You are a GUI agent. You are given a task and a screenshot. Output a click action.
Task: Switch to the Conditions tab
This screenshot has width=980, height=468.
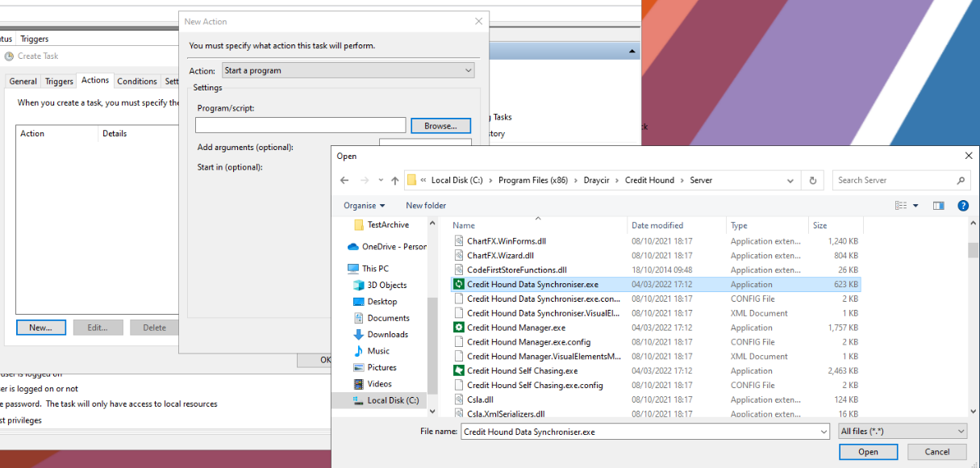click(x=137, y=81)
